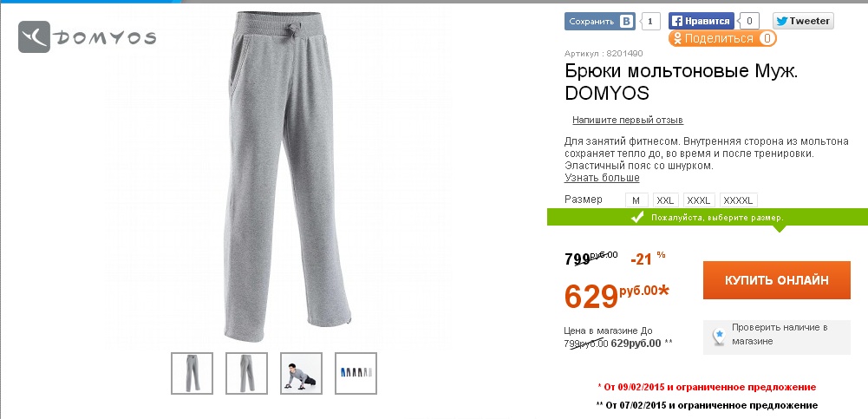Show the second pants thumbnail
This screenshot has height=419, width=868.
coord(246,374)
